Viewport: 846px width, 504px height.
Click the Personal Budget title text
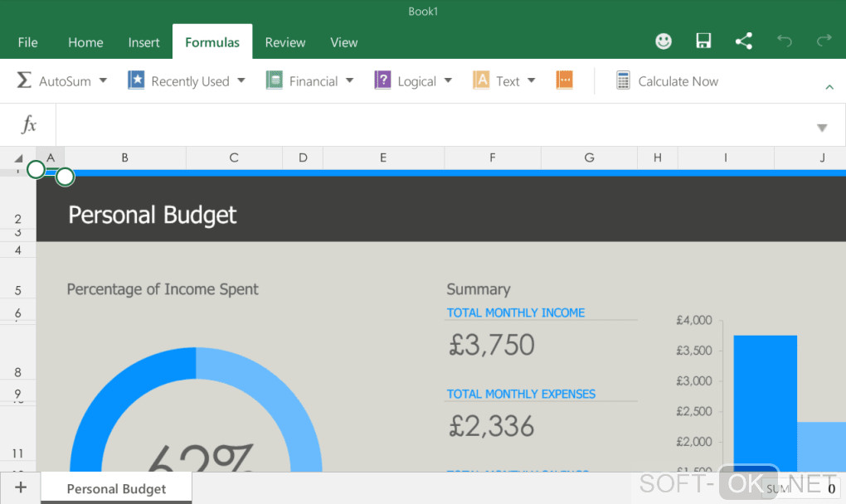[152, 215]
